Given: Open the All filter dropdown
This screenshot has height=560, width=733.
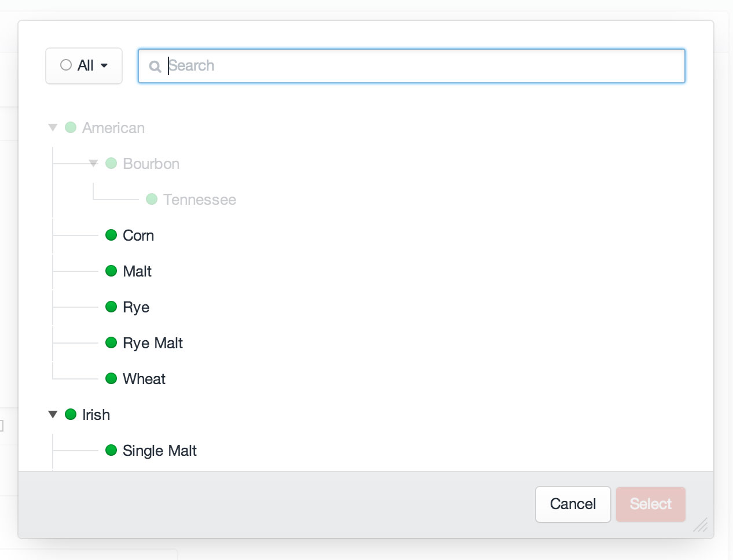Looking at the screenshot, I should (104, 65).
